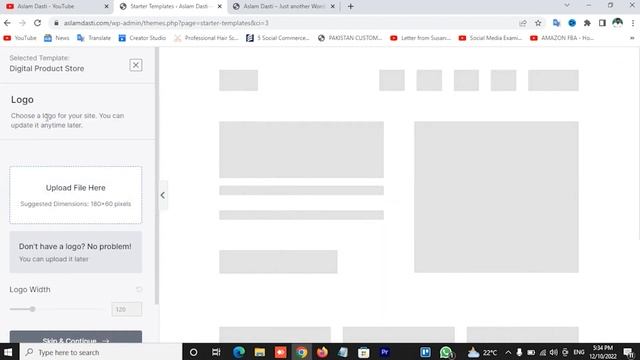The image size is (640, 360).
Task: Close the selected template panel
Action: tap(136, 65)
